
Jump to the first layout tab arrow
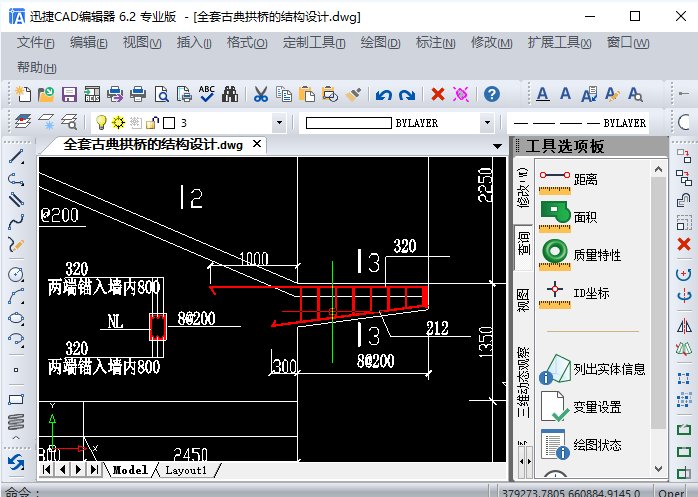pos(47,469)
